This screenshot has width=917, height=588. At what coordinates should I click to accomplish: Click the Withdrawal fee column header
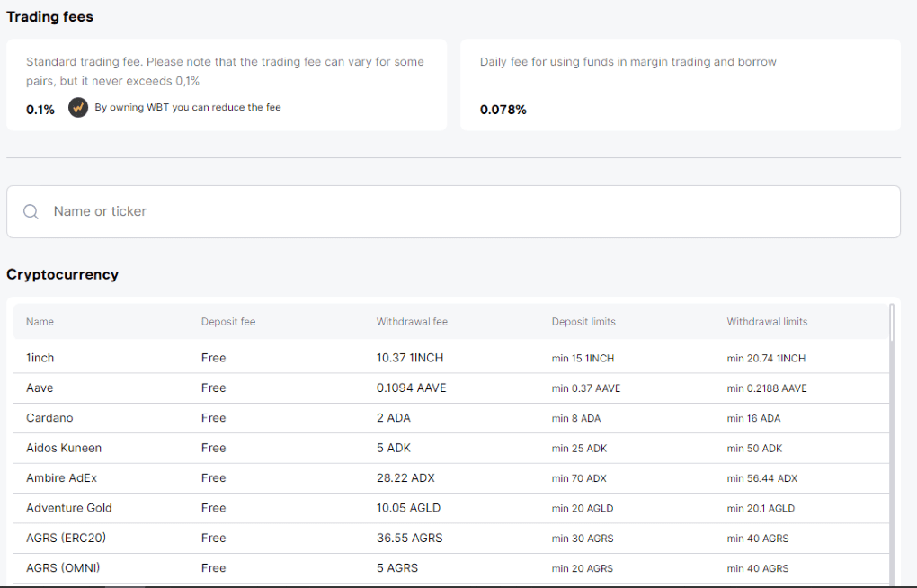pyautogui.click(x=411, y=322)
